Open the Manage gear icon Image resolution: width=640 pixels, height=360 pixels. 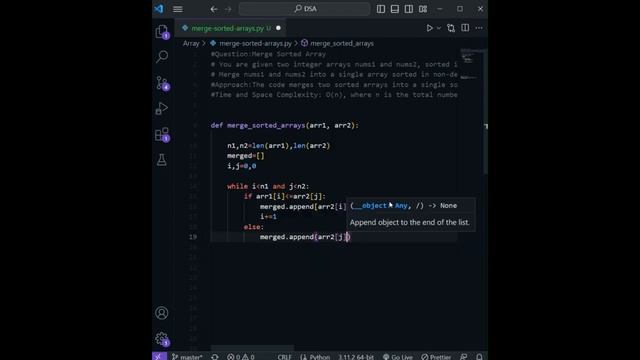pos(162,338)
